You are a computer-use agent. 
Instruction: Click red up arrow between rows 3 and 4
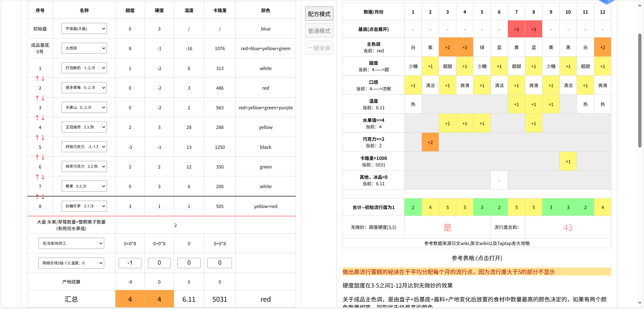click(37, 118)
